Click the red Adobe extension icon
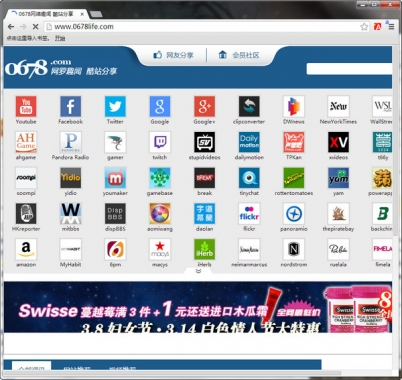 (x=377, y=27)
